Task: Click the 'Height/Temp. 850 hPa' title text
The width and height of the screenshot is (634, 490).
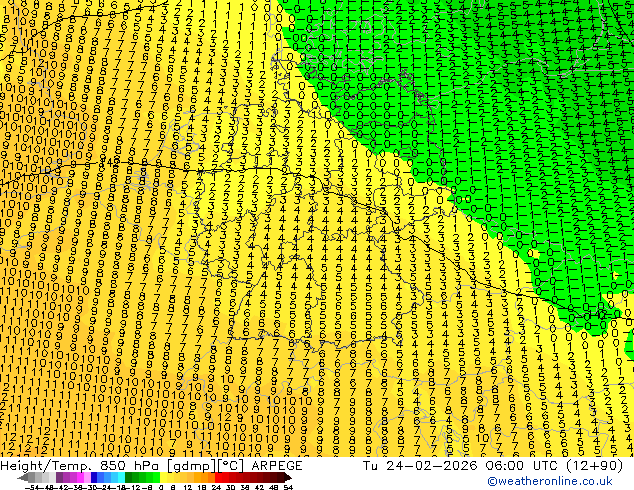Action: (x=80, y=466)
